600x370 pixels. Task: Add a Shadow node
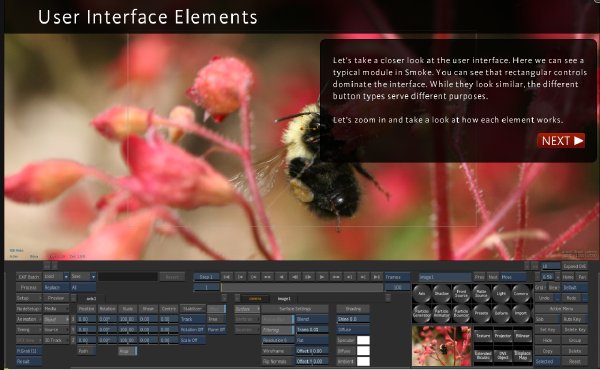coord(442,294)
